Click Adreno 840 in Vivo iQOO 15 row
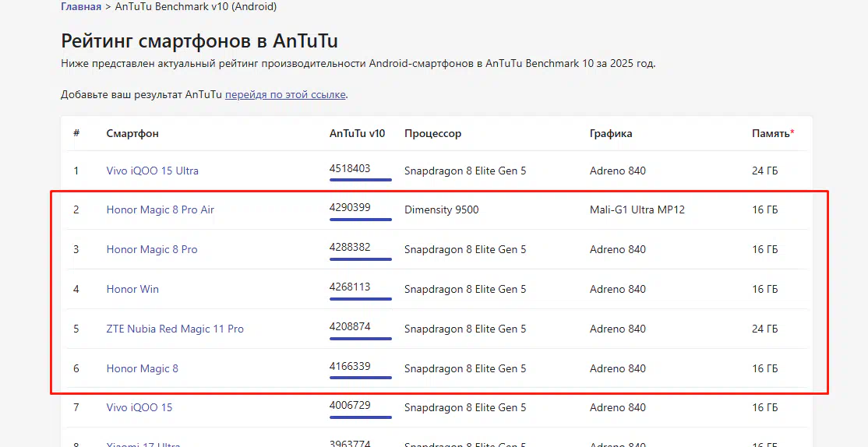 click(x=618, y=408)
